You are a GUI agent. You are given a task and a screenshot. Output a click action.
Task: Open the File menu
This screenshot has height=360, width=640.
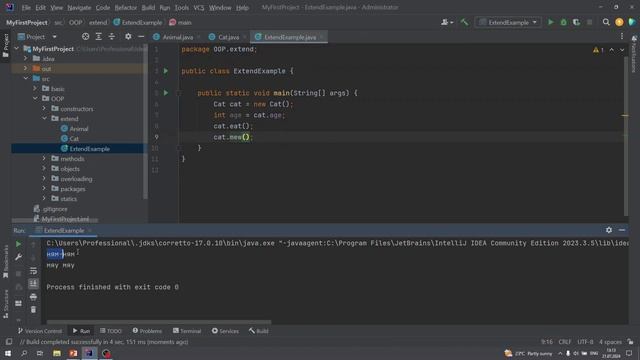click(26, 7)
